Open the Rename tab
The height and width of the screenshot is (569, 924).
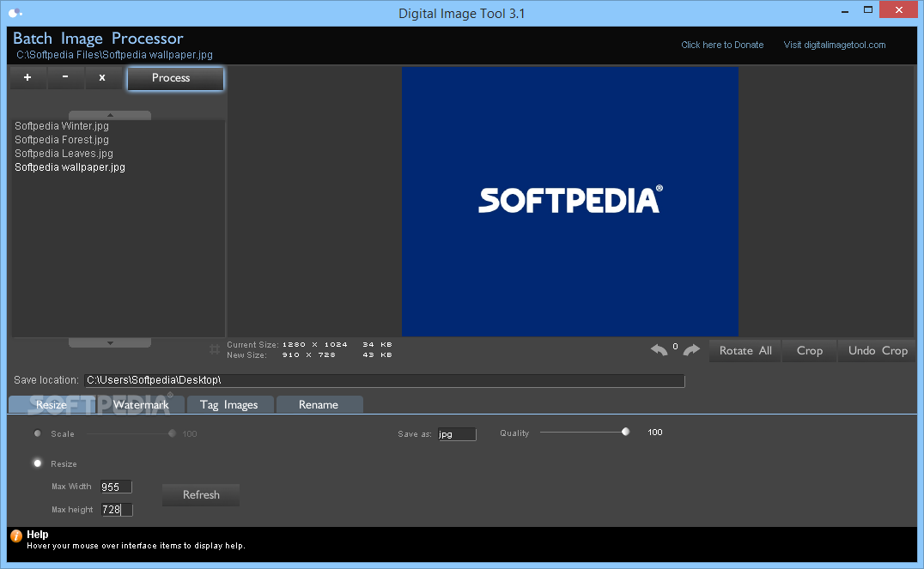point(319,405)
